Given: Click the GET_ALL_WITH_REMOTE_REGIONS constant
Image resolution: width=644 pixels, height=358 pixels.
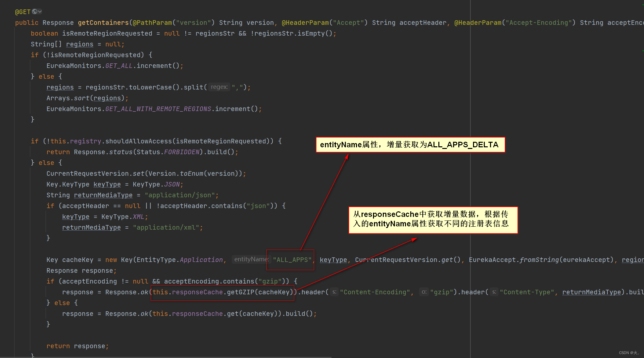Looking at the screenshot, I should [x=158, y=109].
